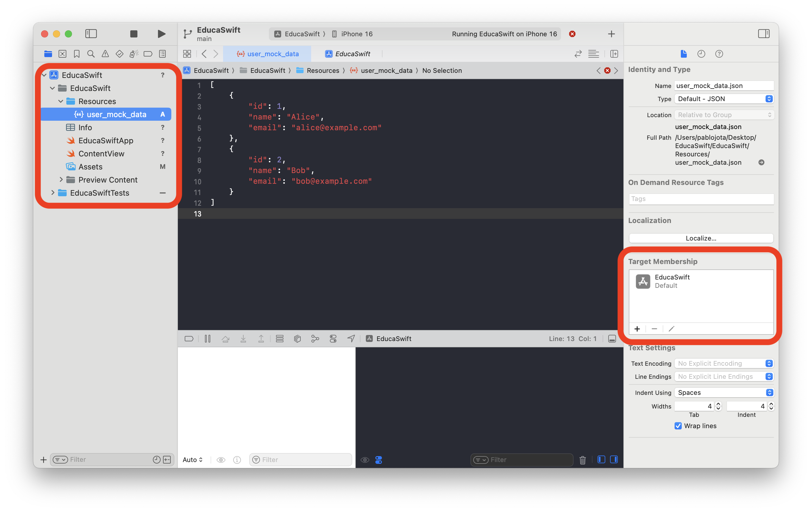Click the Localize... button
The height and width of the screenshot is (512, 812).
tap(701, 238)
